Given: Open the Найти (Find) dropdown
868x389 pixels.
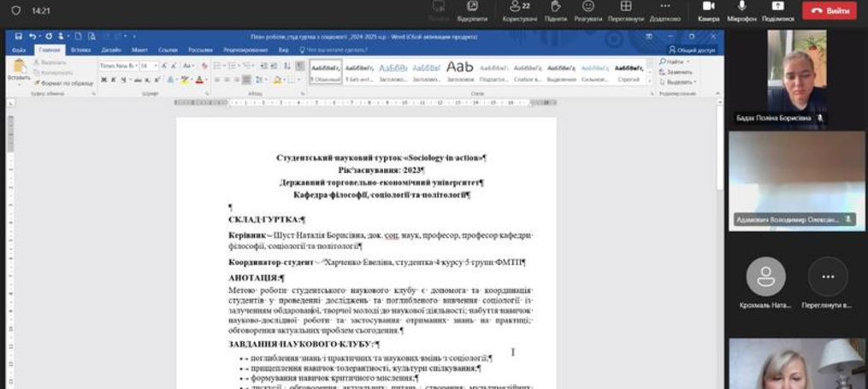Looking at the screenshot, I should [674, 62].
